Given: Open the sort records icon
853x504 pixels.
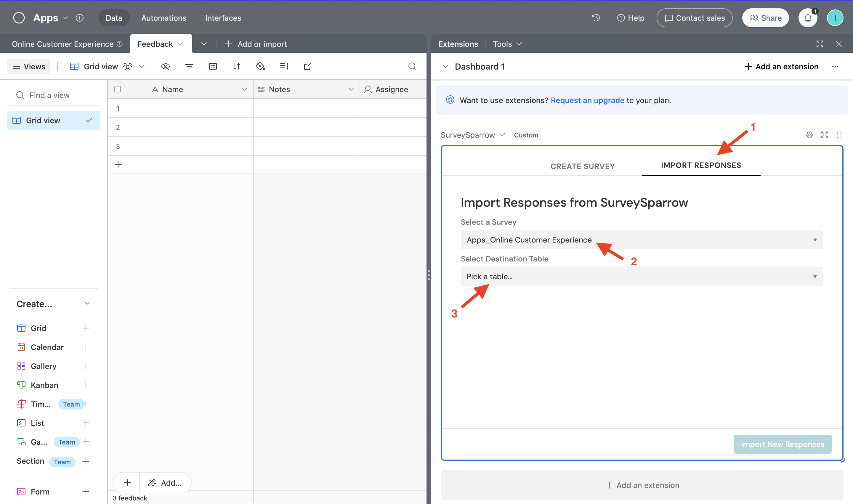Looking at the screenshot, I should [x=237, y=66].
